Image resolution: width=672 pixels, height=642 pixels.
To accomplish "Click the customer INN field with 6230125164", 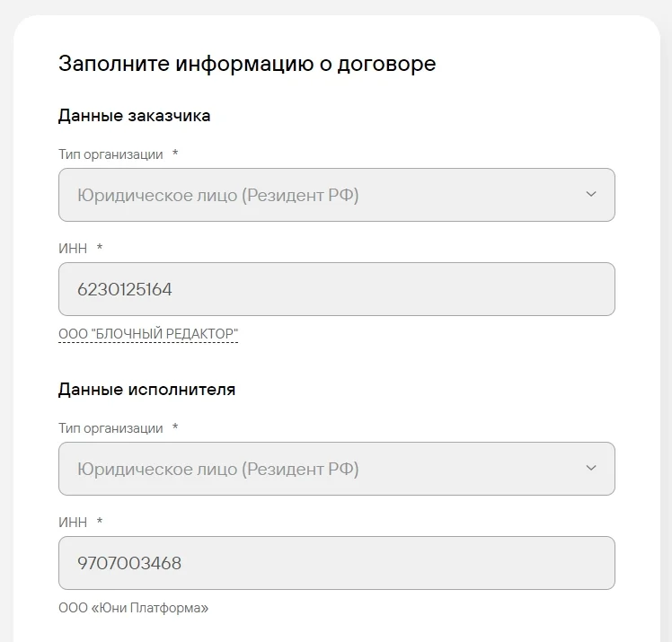I will 336,289.
